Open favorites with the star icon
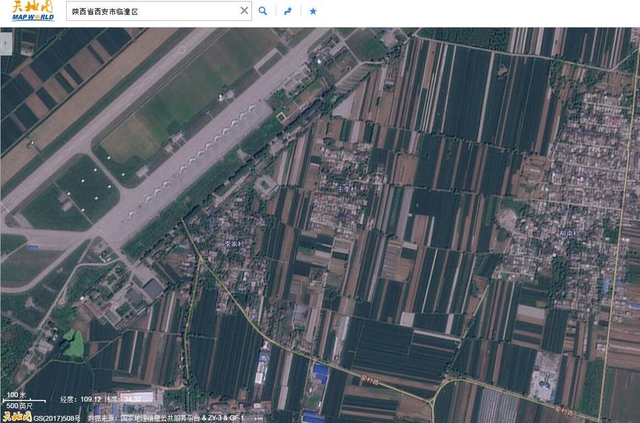 tap(313, 11)
